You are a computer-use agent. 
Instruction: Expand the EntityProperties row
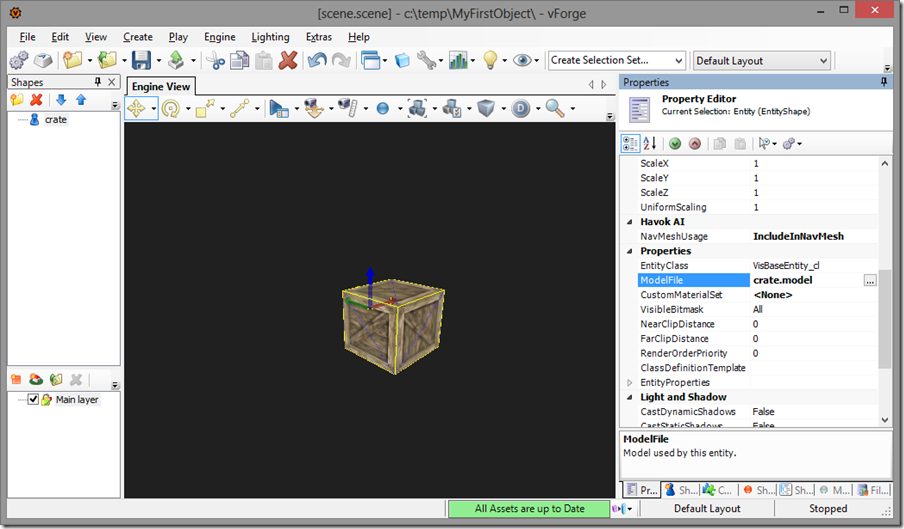[x=629, y=383]
